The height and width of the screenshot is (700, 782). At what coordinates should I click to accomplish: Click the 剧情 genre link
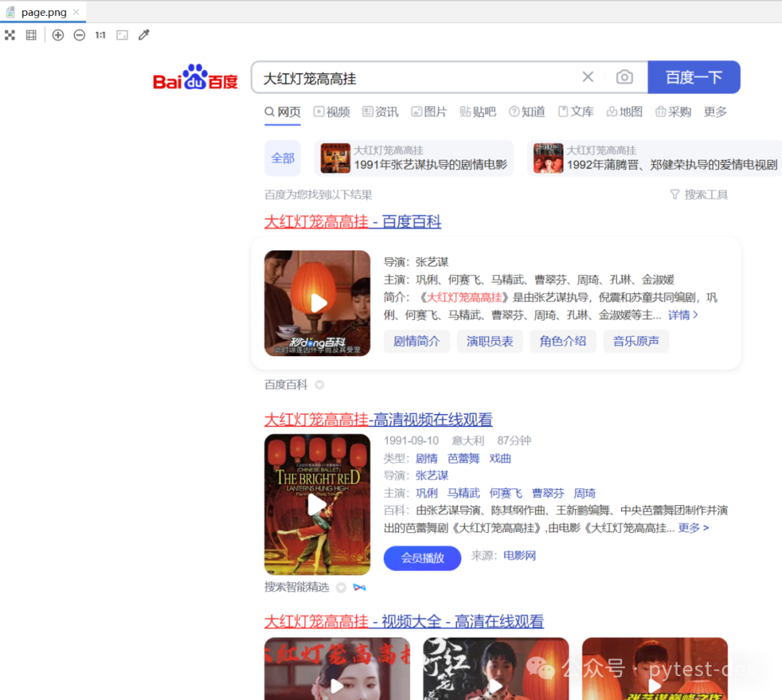click(426, 458)
